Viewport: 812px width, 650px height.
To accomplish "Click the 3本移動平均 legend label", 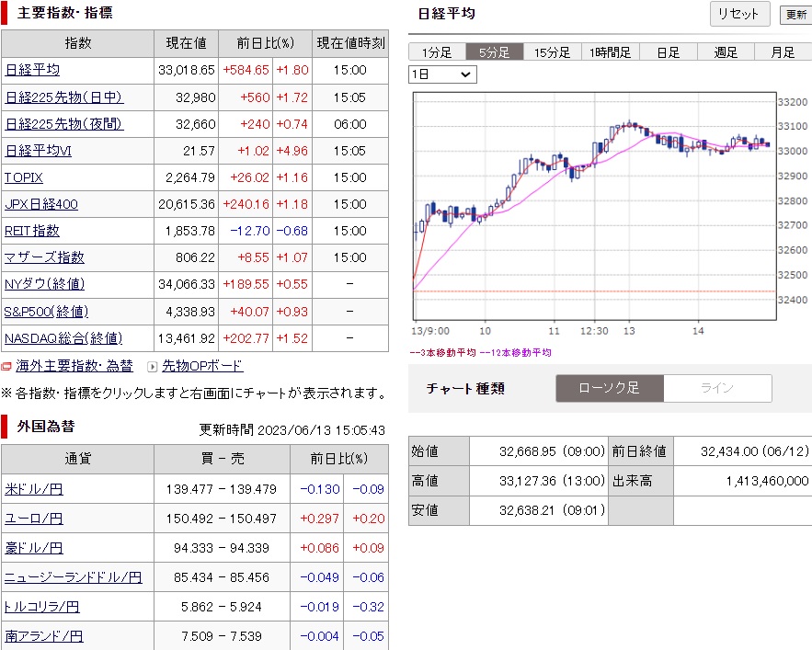I will click(442, 353).
